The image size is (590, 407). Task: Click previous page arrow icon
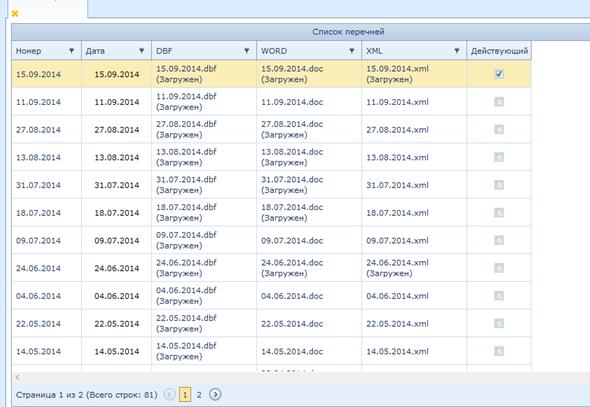(x=170, y=394)
